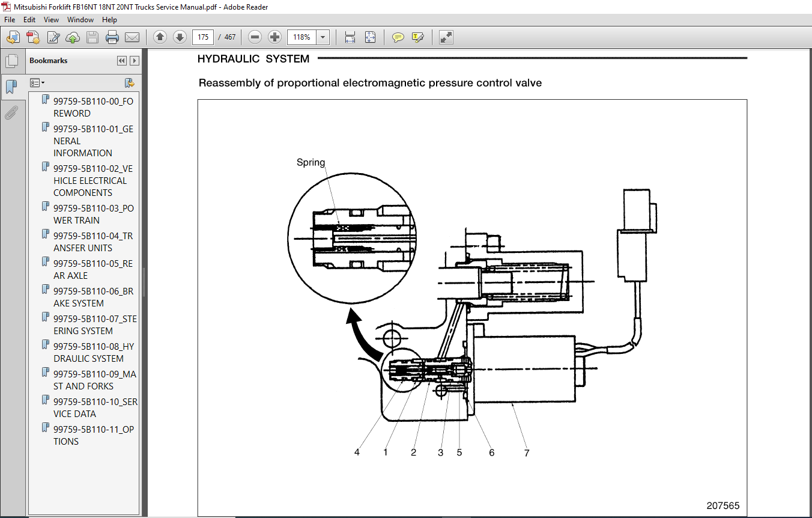Click the envelope Email icon
812x518 pixels.
pos(132,37)
